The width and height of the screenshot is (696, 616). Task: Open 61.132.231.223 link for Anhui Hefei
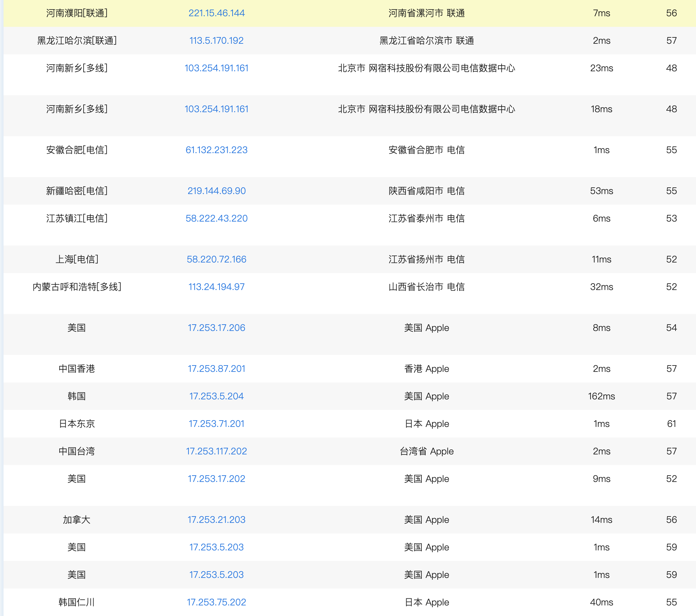pyautogui.click(x=216, y=150)
